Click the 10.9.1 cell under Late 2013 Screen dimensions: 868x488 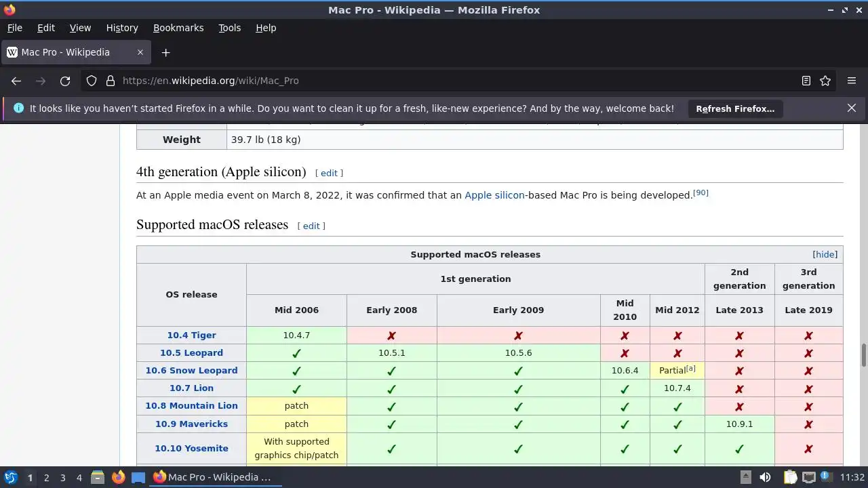coord(740,424)
